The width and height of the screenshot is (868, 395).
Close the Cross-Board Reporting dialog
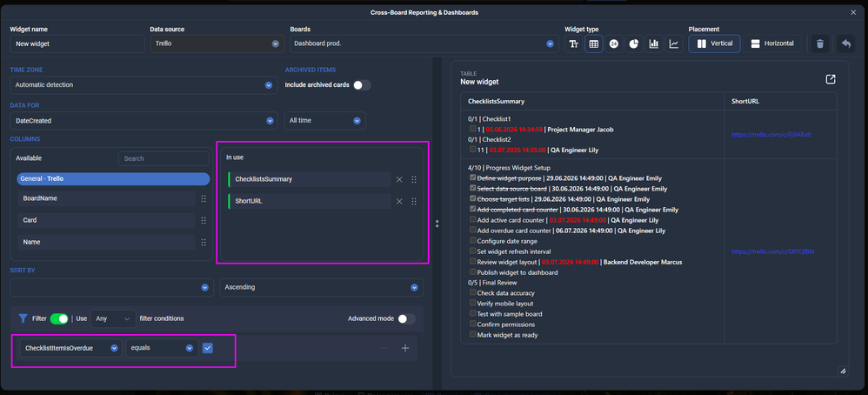pos(853,12)
